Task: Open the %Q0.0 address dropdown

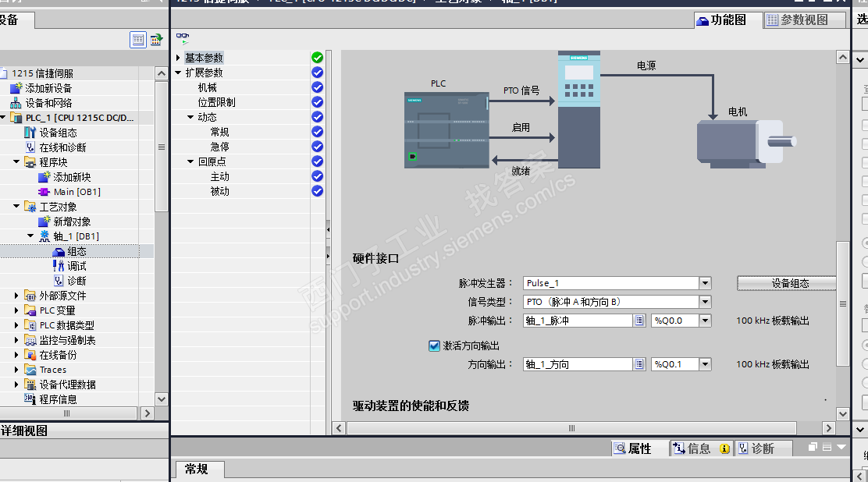Action: point(705,321)
